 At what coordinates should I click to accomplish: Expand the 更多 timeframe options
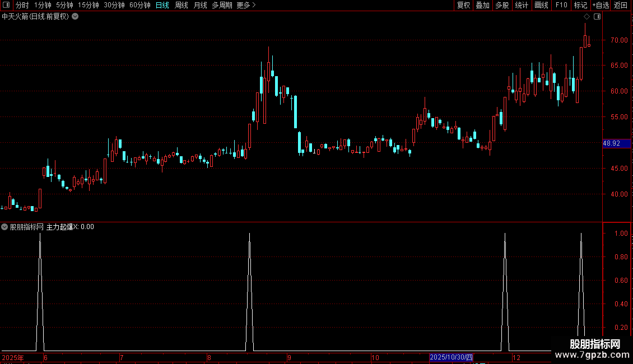pyautogui.click(x=246, y=5)
